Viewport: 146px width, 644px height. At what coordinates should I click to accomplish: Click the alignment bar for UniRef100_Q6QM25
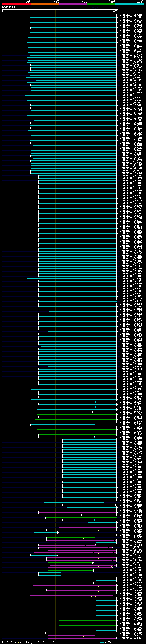tap(77, 80)
